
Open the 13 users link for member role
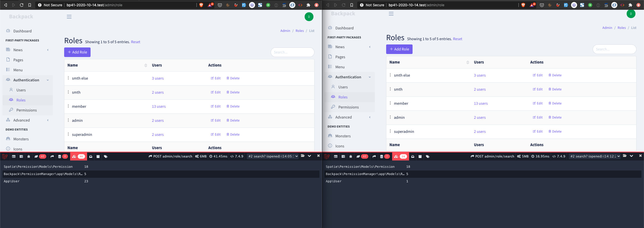pyautogui.click(x=158, y=106)
